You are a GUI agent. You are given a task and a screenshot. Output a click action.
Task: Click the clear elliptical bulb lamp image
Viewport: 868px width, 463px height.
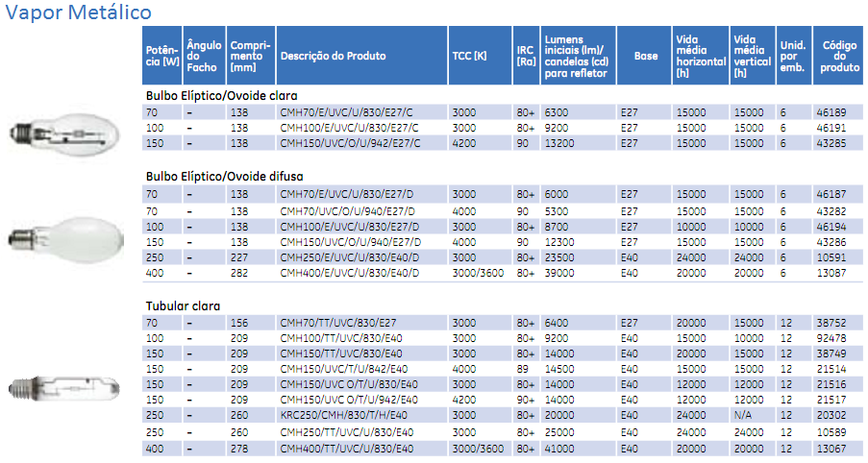pos(64,134)
